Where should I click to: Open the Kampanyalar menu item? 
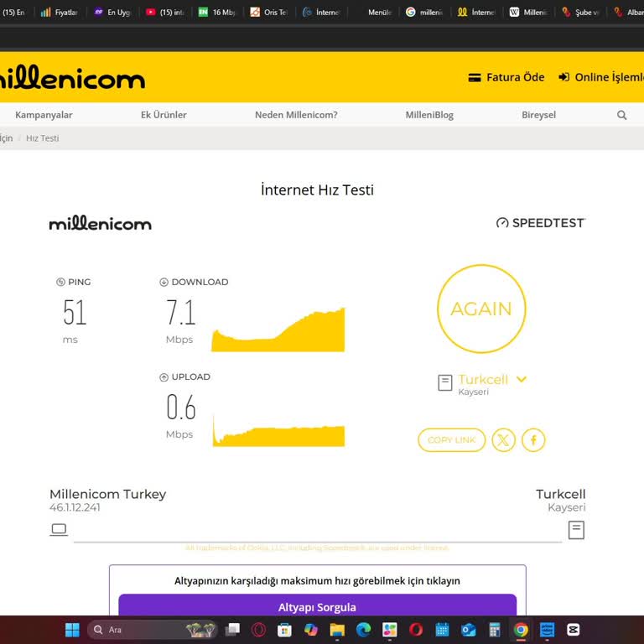[44, 115]
